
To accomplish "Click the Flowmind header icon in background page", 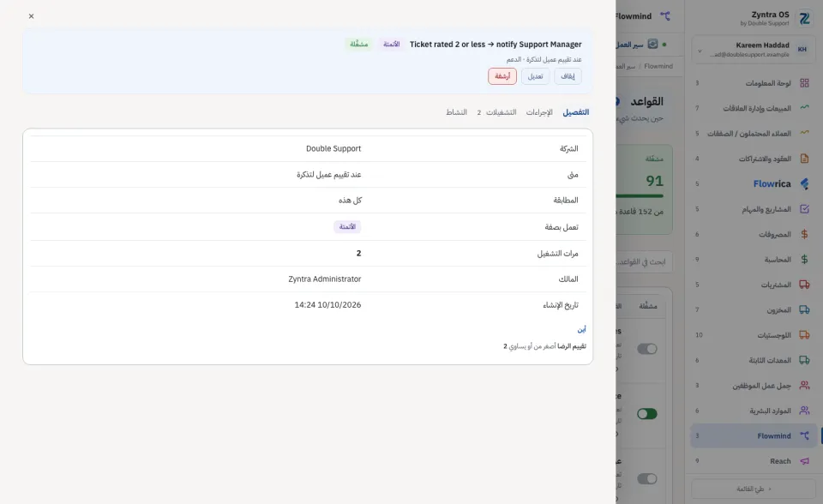I will (665, 16).
